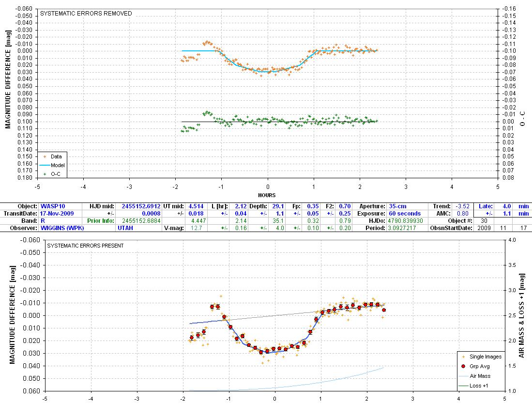
Task: Click the Object # value 30
Action: [x=484, y=221]
